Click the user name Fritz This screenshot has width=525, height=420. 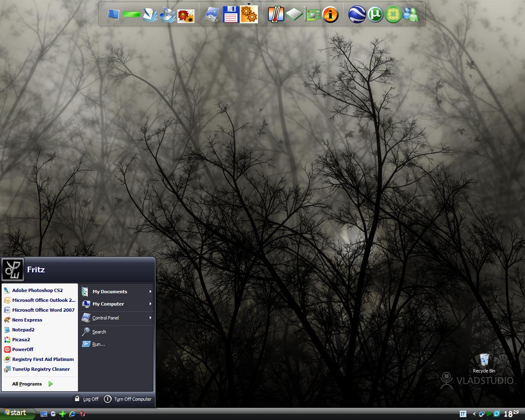(x=36, y=269)
